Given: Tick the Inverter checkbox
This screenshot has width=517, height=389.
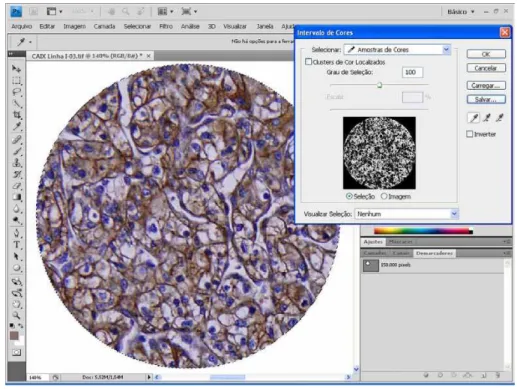Looking at the screenshot, I should click(470, 134).
